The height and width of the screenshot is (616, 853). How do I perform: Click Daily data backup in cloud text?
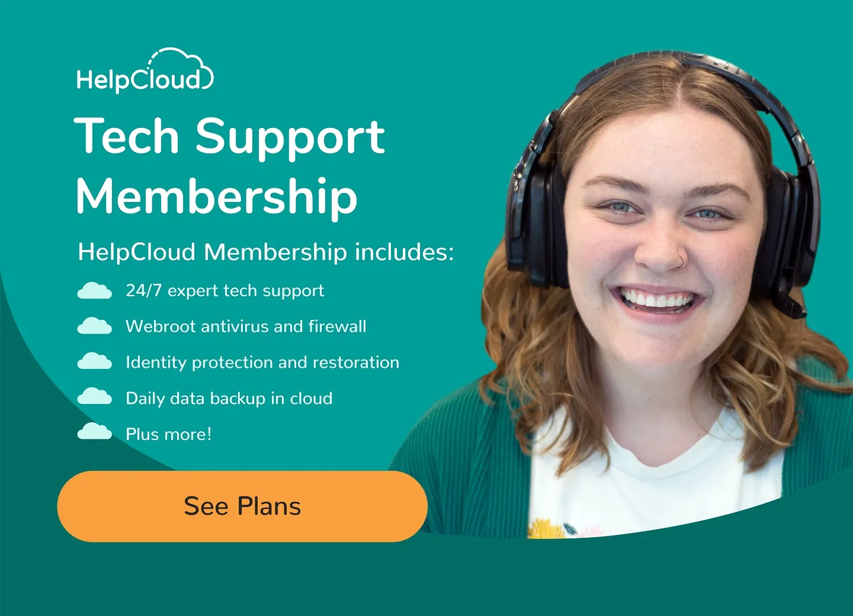[x=229, y=398]
